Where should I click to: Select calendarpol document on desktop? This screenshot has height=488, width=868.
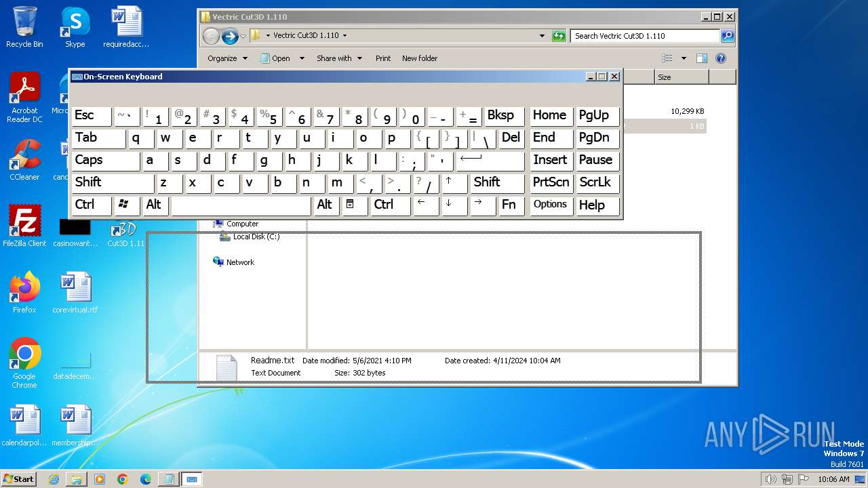tap(24, 426)
